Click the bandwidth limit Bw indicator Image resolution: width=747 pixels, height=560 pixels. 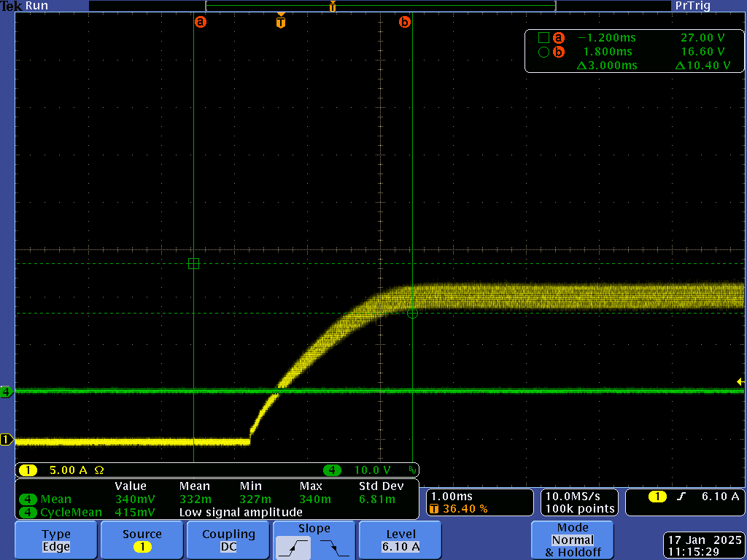click(413, 470)
